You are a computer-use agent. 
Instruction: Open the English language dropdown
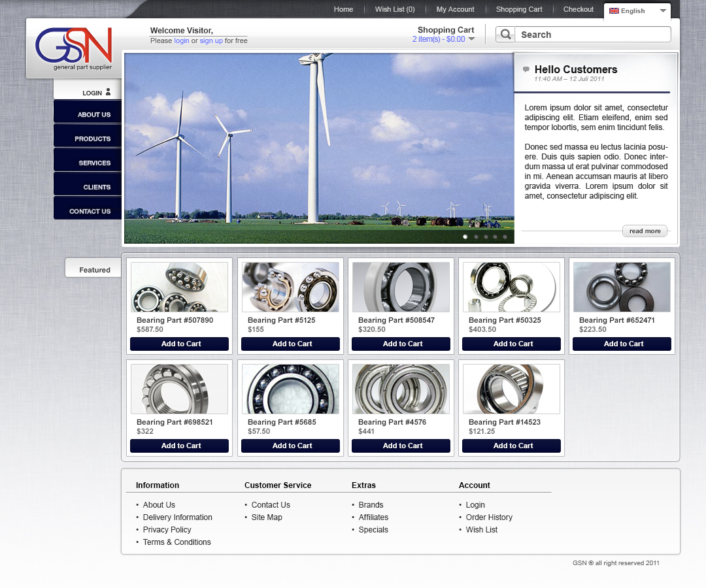663,11
